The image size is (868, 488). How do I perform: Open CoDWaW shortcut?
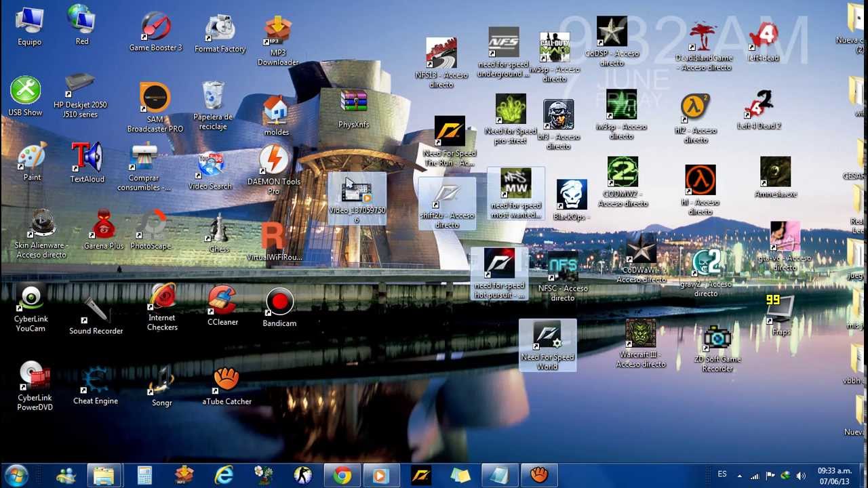click(x=641, y=258)
